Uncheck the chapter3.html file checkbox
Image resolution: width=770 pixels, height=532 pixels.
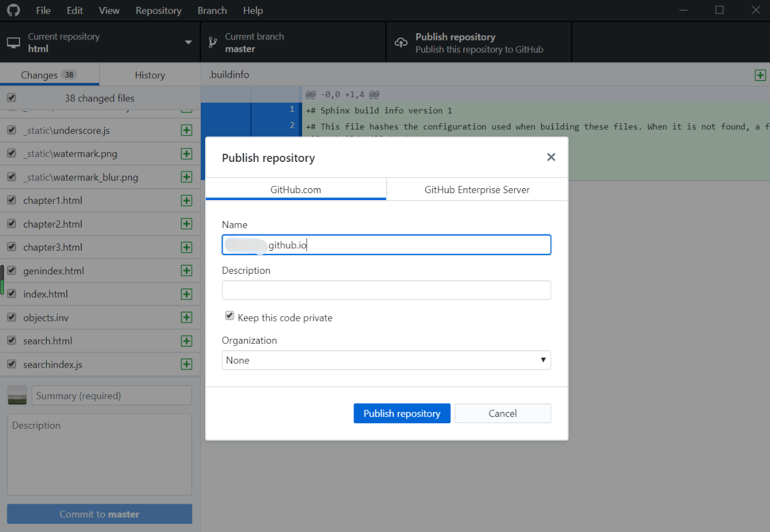pyautogui.click(x=11, y=247)
